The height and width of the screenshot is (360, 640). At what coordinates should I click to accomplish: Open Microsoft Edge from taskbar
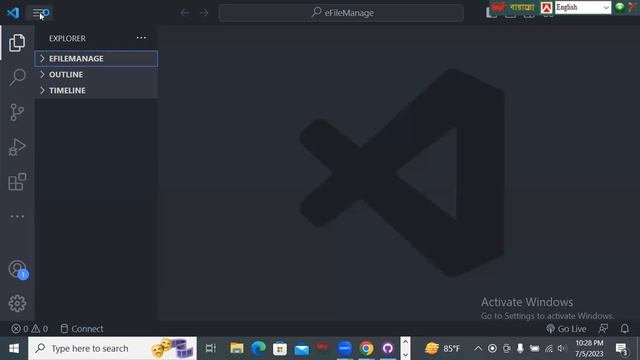258,348
